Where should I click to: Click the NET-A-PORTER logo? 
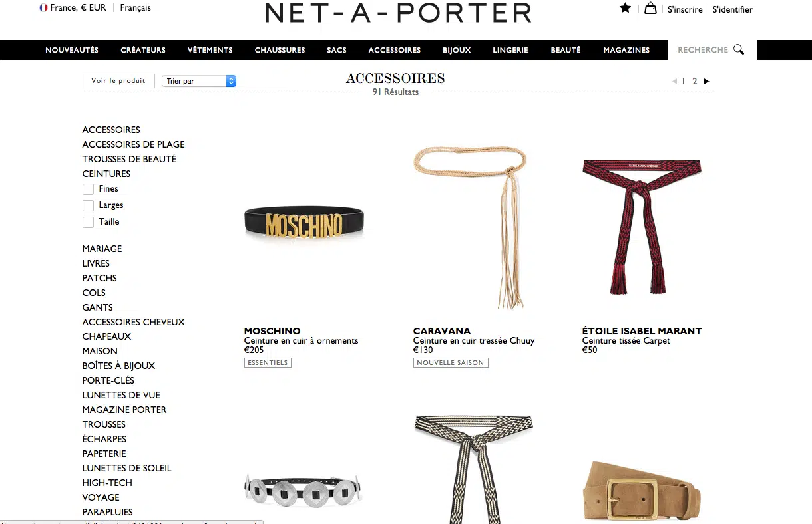[x=398, y=13]
